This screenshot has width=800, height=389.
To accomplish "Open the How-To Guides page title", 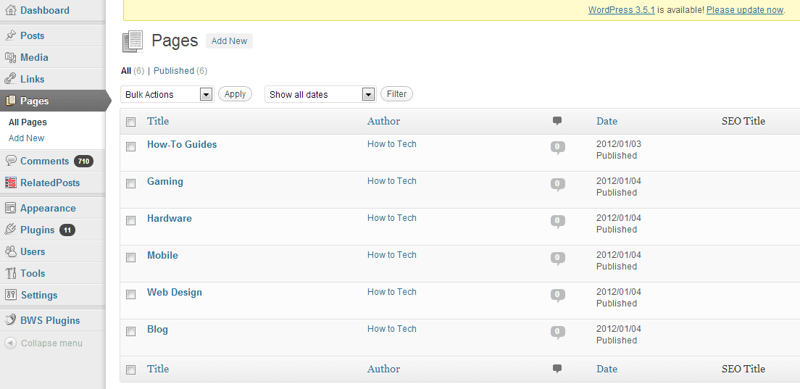I will [182, 144].
